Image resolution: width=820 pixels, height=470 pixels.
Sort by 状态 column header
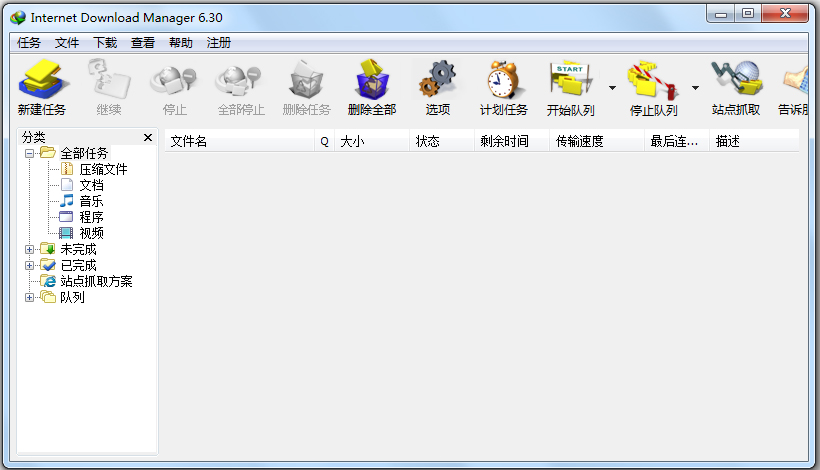coord(442,141)
